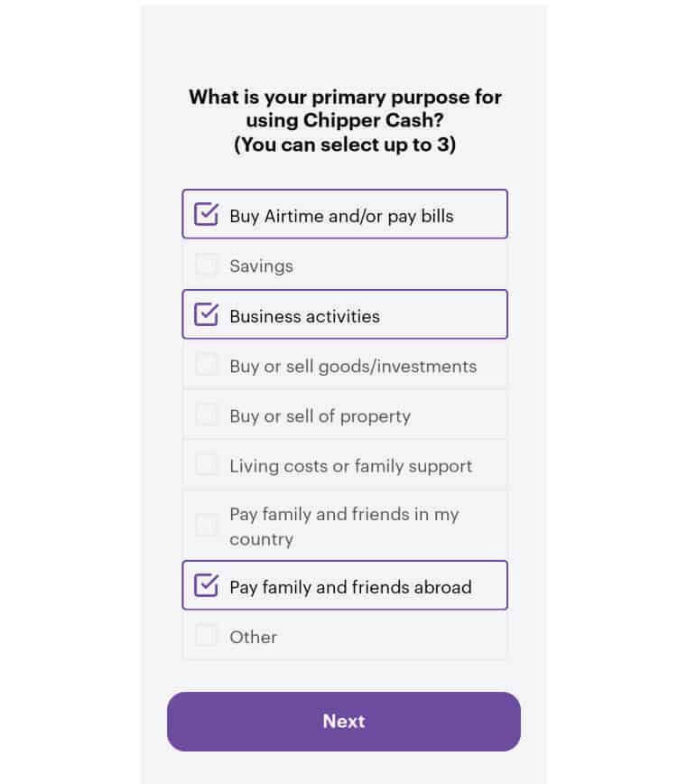Click the 'Buy Airtime and/or pay bills' label text
Viewport: 687px width, 784px height.
(341, 216)
